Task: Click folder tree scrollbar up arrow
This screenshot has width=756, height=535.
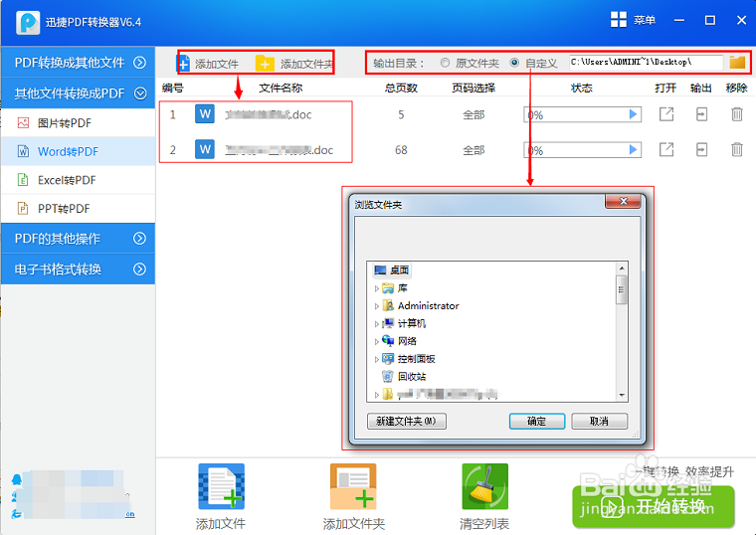Action: click(x=622, y=267)
